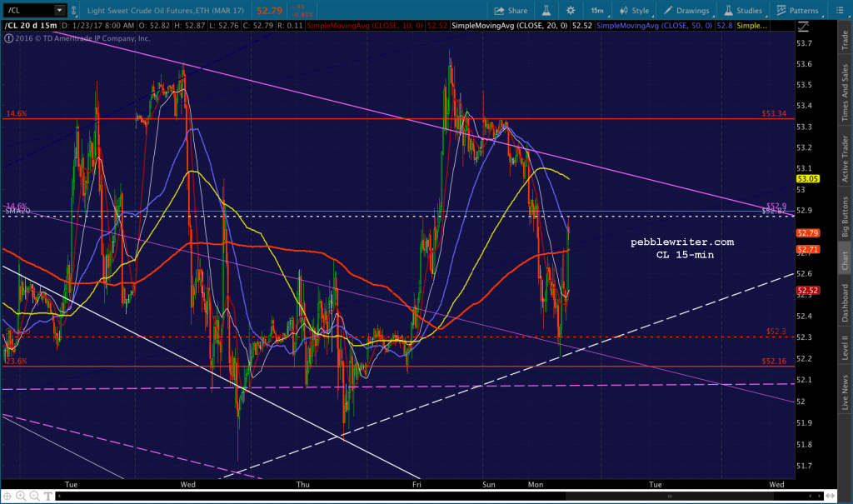Open chart settings gear icon
Image resolution: width=853 pixels, height=504 pixels.
(570, 10)
